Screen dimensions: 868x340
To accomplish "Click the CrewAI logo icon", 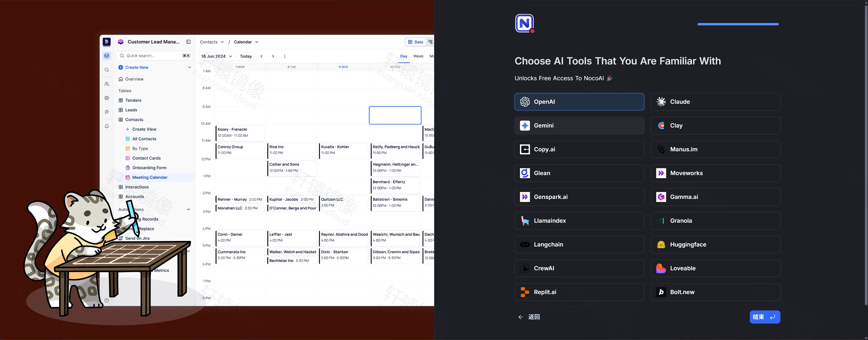I will coord(525,268).
